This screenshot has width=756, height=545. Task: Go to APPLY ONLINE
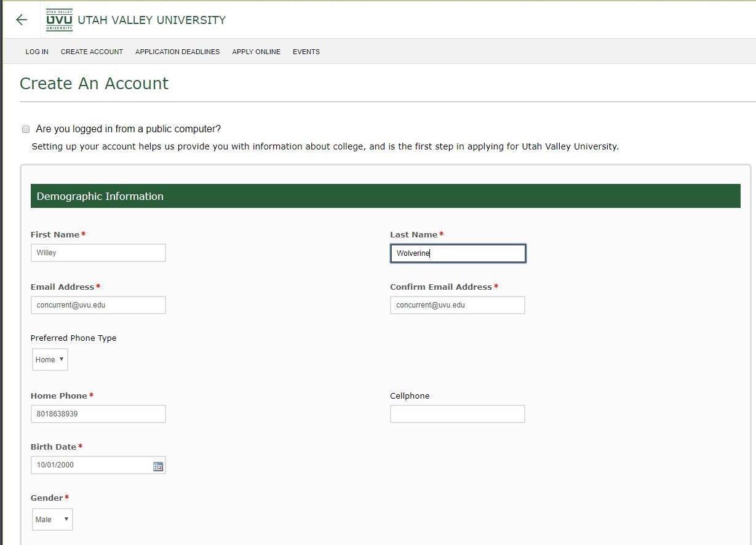(257, 52)
